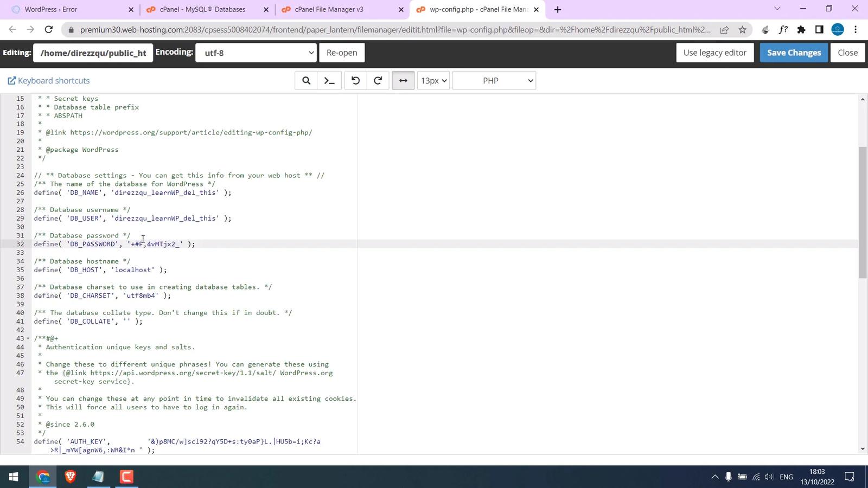This screenshot has height=488, width=868.
Task: Open the Windows Start menu
Action: pos(14,477)
